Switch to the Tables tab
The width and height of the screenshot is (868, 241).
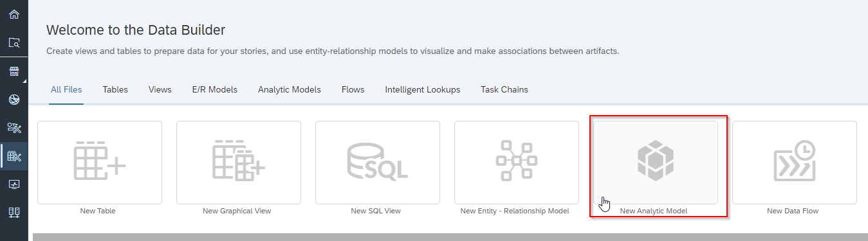(115, 90)
